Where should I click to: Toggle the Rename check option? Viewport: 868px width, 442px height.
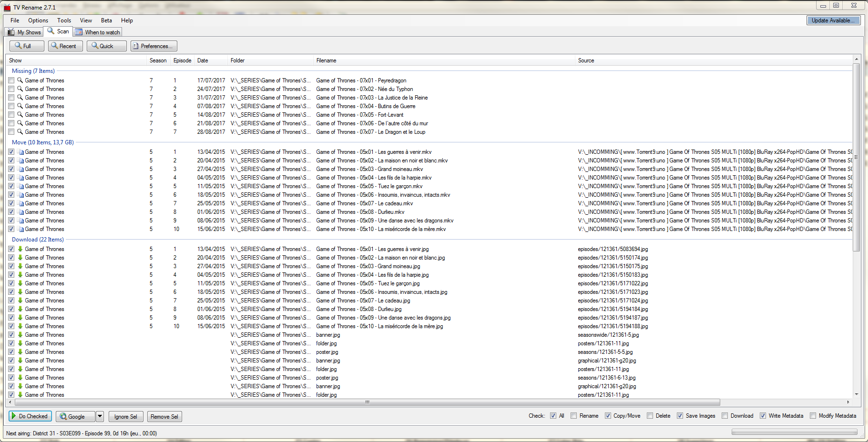coord(574,416)
